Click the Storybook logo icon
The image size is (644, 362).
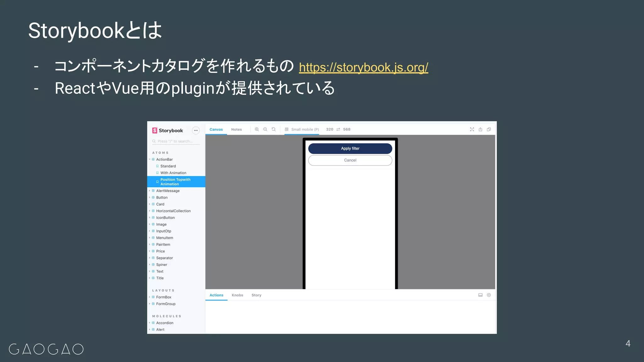tap(155, 130)
